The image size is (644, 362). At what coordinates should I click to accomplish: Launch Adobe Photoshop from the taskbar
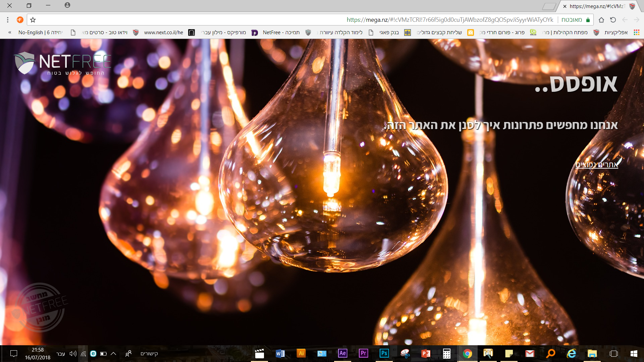[x=384, y=354]
